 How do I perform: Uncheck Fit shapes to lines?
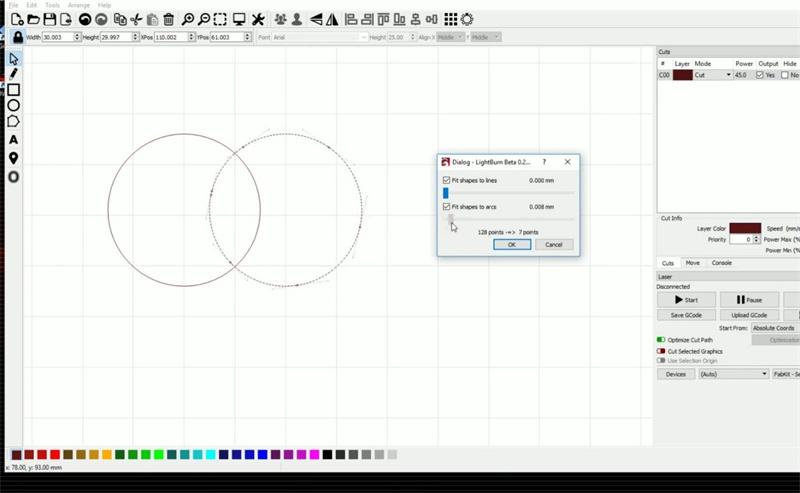[x=446, y=180]
